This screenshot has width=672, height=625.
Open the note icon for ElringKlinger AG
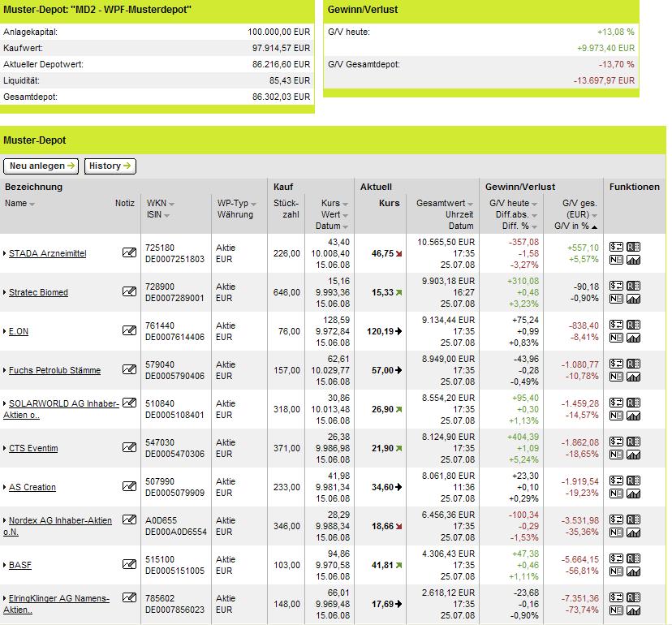(129, 597)
